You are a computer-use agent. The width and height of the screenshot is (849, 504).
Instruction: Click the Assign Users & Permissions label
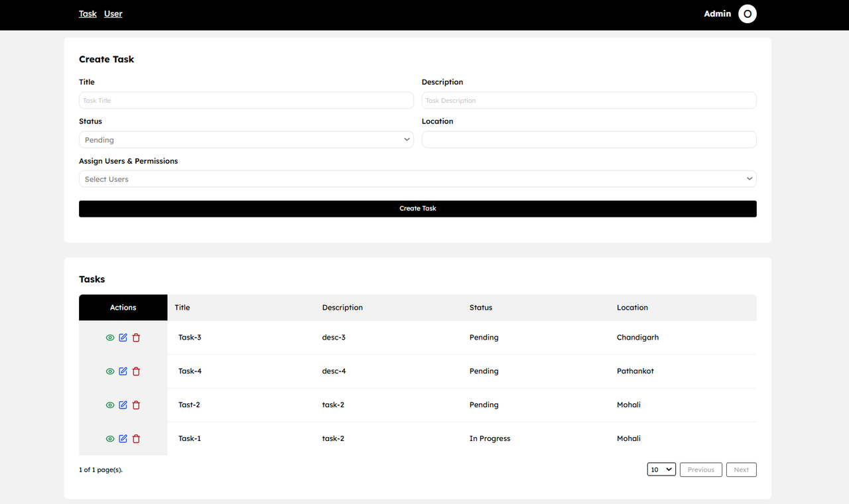point(129,161)
